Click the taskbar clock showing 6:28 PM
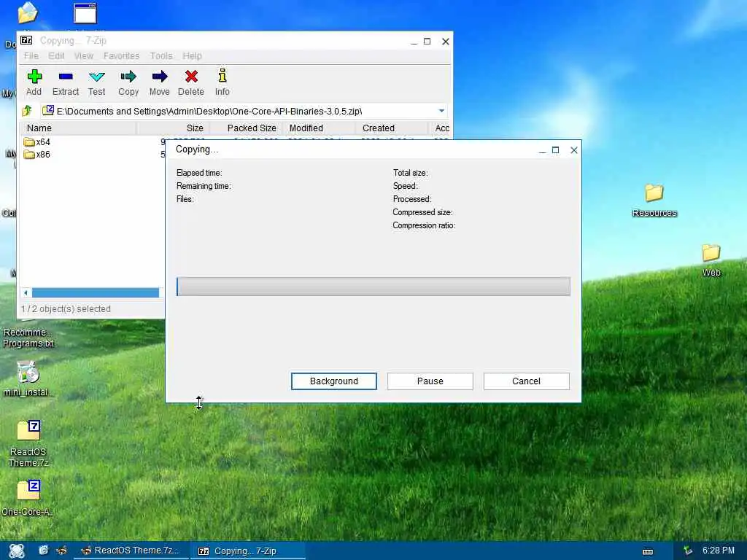 click(719, 551)
